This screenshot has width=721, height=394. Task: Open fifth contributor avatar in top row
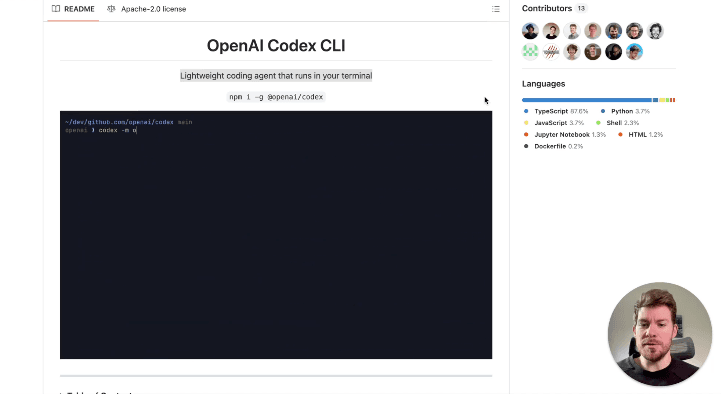pos(613,31)
